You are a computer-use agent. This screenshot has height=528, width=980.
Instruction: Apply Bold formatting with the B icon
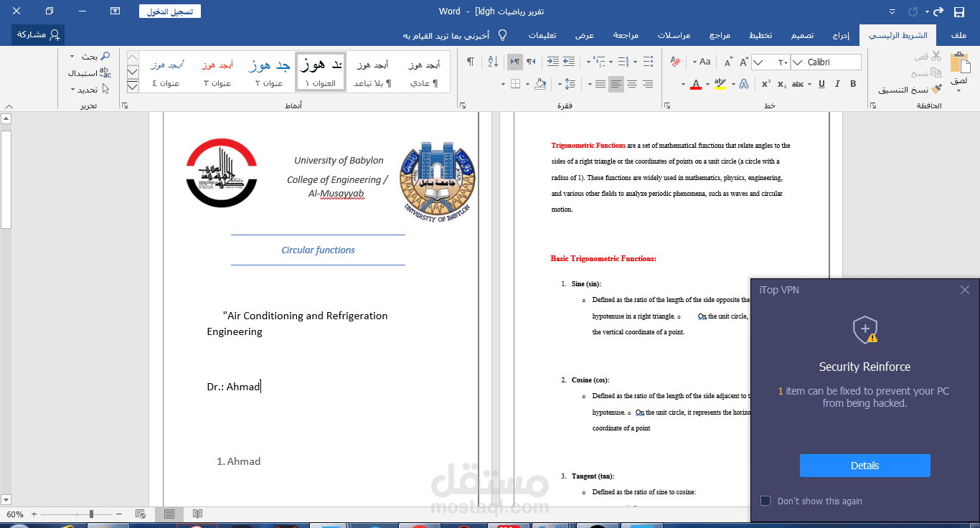[x=853, y=84]
